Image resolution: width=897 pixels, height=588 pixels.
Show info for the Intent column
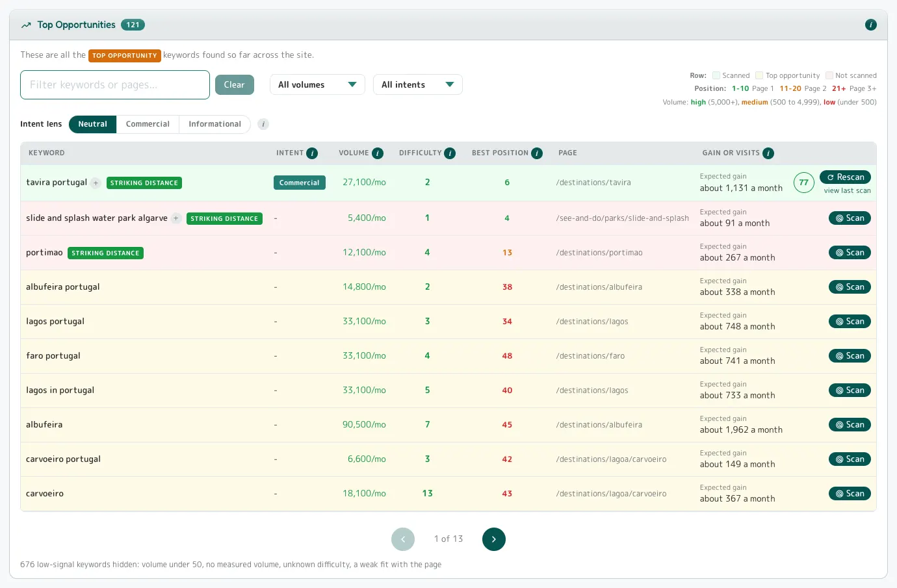(x=312, y=153)
